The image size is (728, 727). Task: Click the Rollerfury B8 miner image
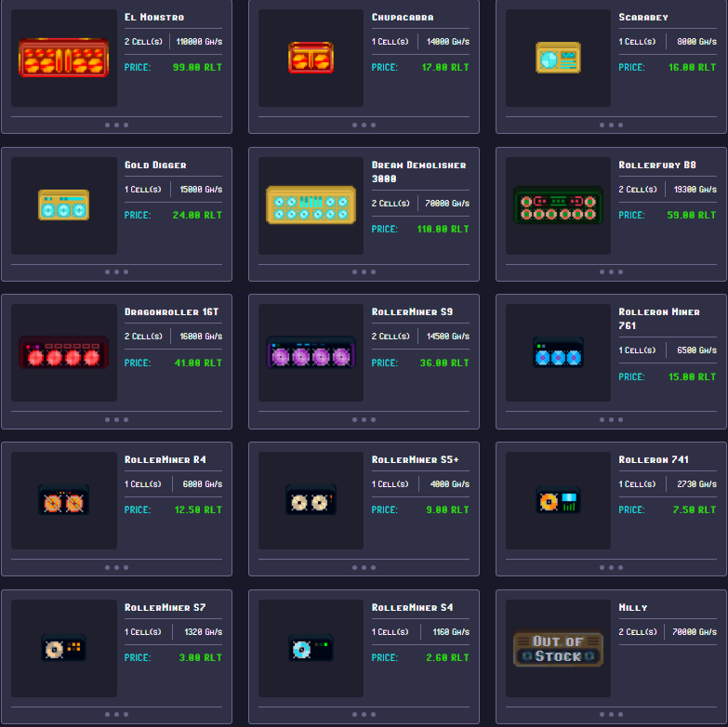(x=558, y=205)
